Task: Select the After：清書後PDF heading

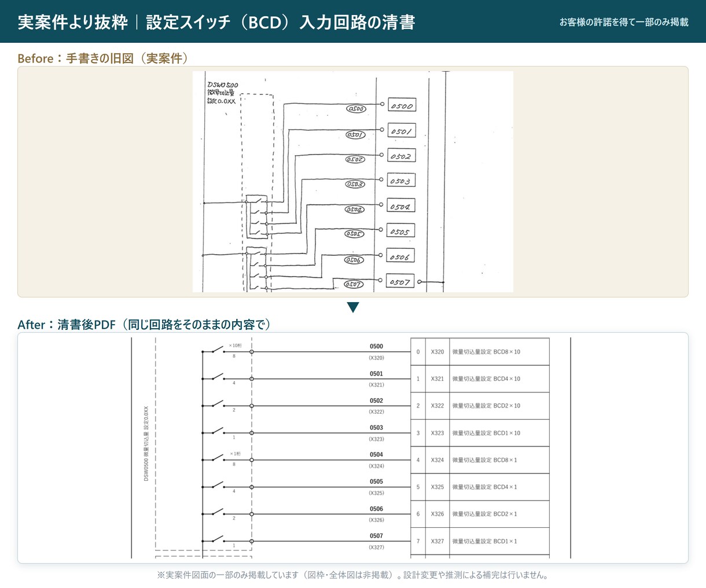Action: (x=144, y=325)
